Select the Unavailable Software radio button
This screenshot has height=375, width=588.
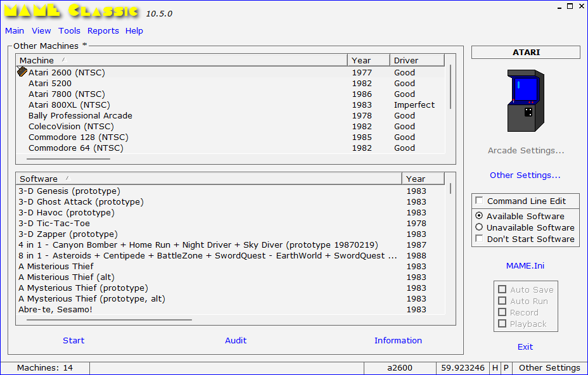480,227
